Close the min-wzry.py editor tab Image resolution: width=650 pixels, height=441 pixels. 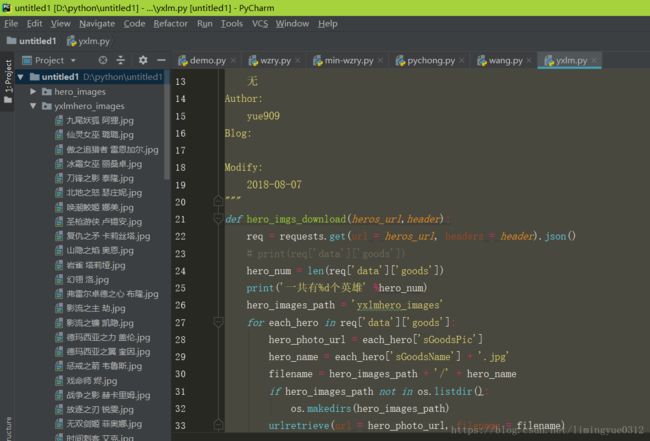(x=380, y=61)
